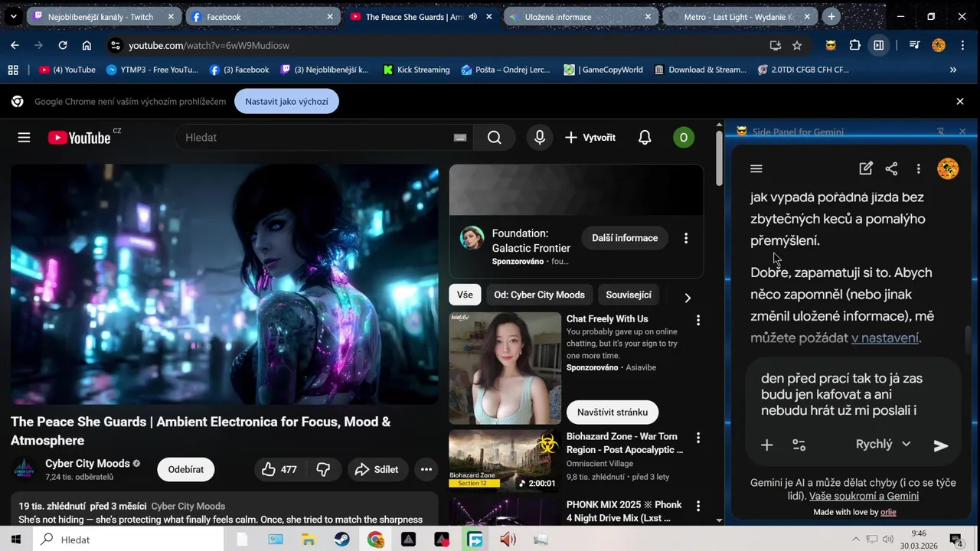Open the Cyber City Moods channel name
Viewport: 980px width, 551px height.
87,463
